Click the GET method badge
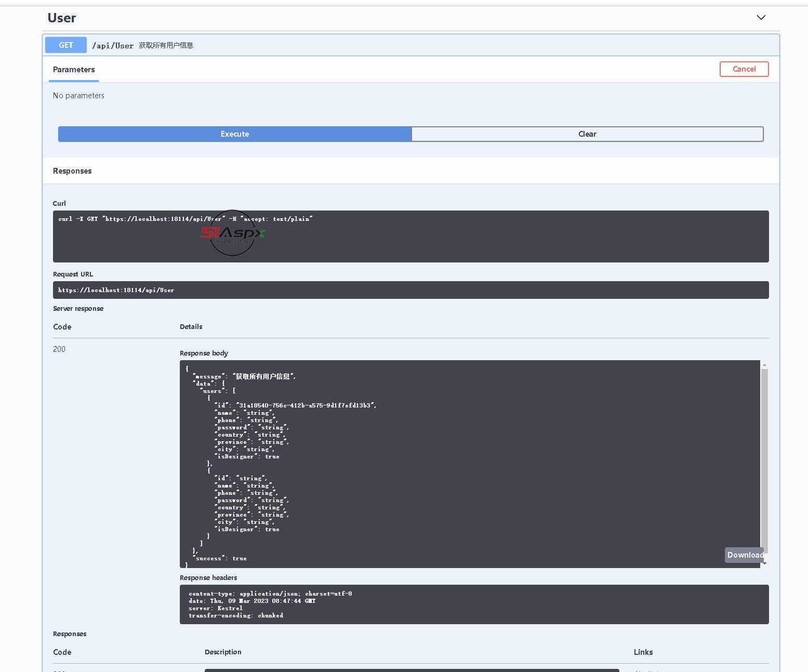This screenshot has width=808, height=672. (66, 45)
